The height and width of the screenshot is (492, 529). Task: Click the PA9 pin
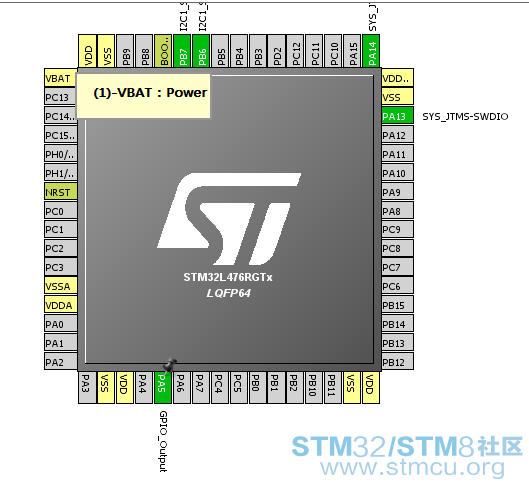(x=397, y=192)
